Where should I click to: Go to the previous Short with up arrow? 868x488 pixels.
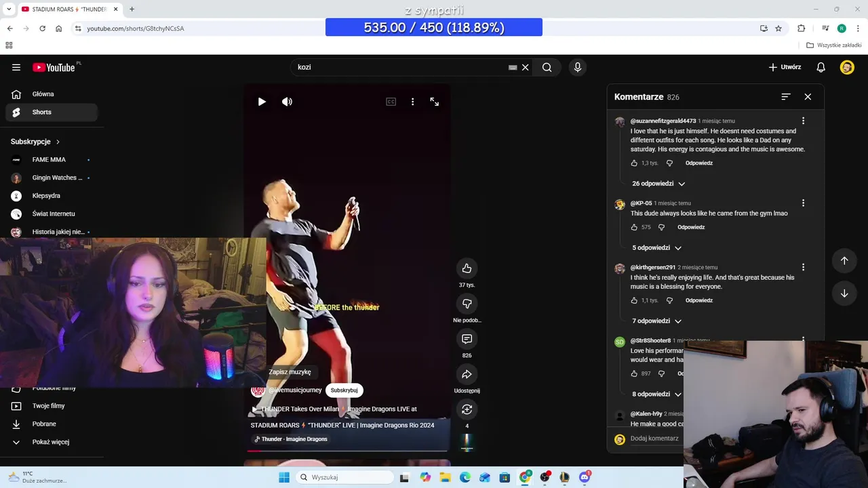click(x=844, y=260)
